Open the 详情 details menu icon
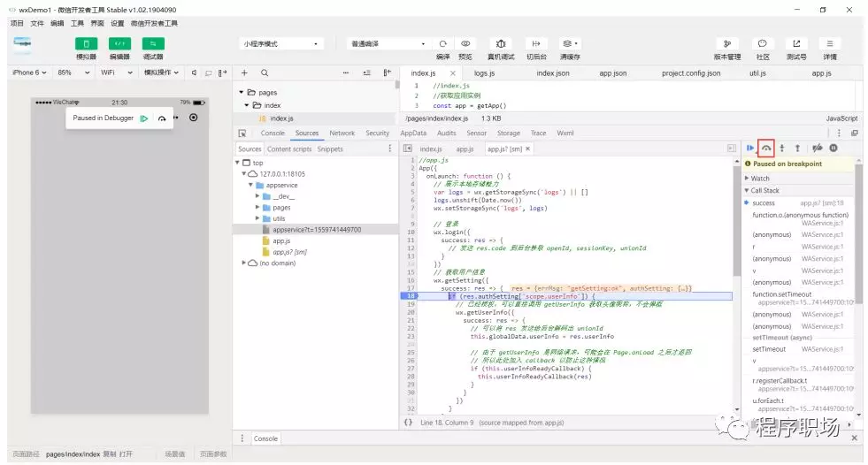This screenshot has width=868, height=465. tap(829, 43)
